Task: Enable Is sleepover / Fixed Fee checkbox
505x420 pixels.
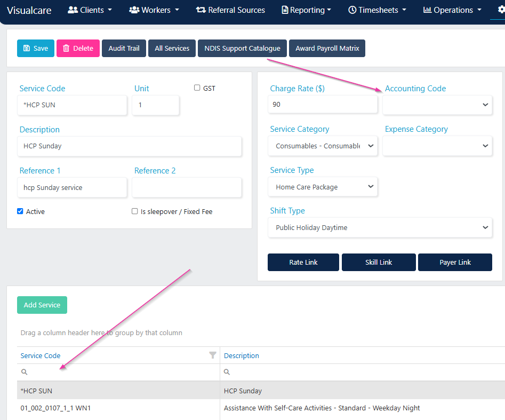Action: click(x=134, y=211)
